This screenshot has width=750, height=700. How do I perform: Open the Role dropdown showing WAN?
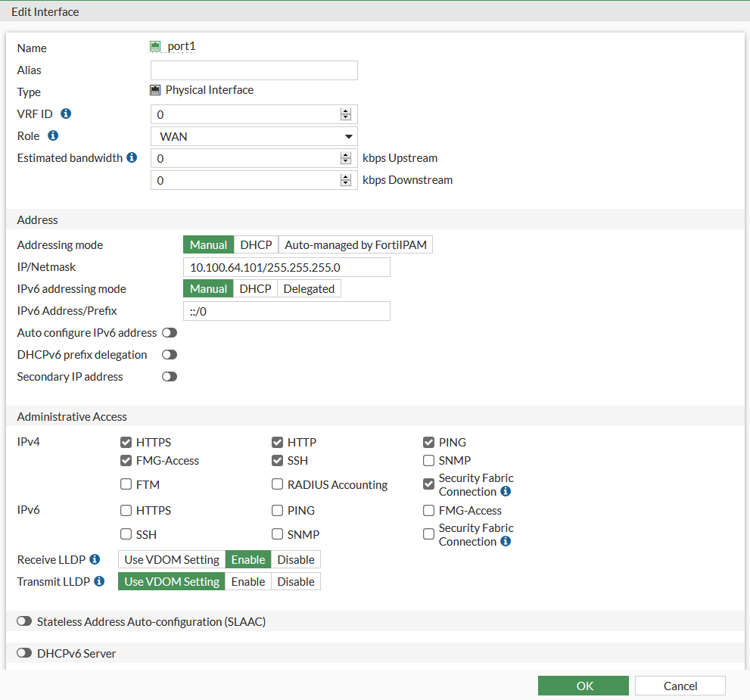tap(254, 136)
